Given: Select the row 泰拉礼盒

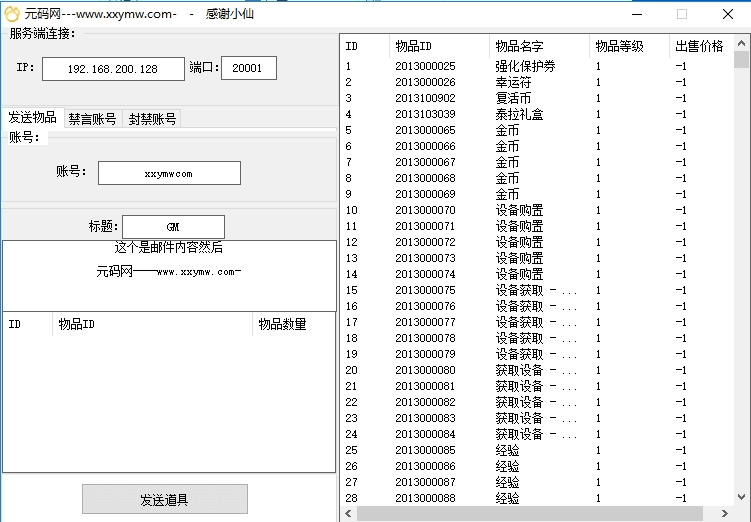Looking at the screenshot, I should point(536,114).
